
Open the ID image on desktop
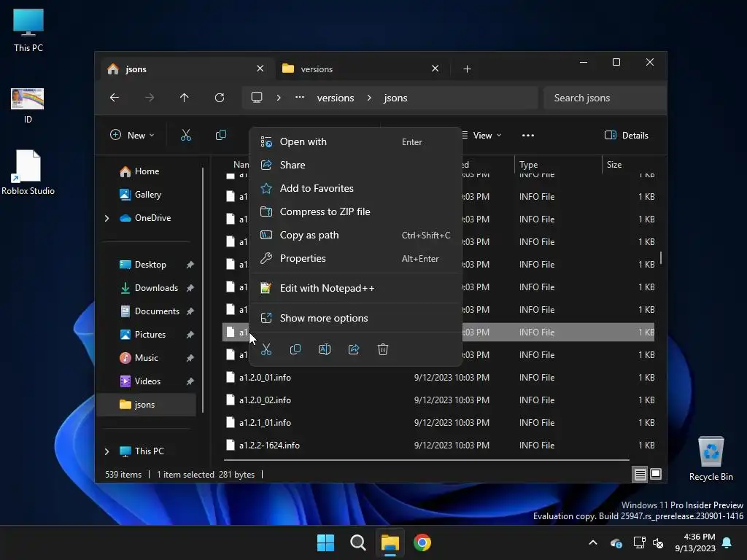[28, 106]
